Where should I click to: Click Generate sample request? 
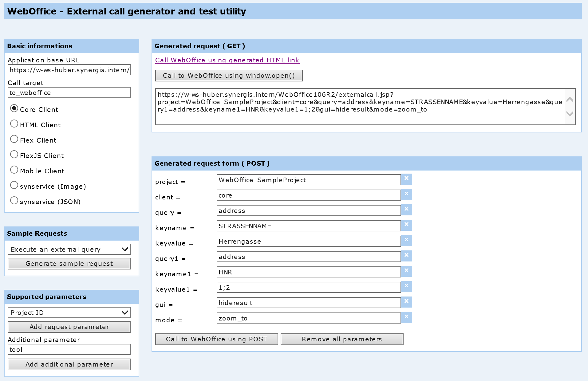click(69, 263)
